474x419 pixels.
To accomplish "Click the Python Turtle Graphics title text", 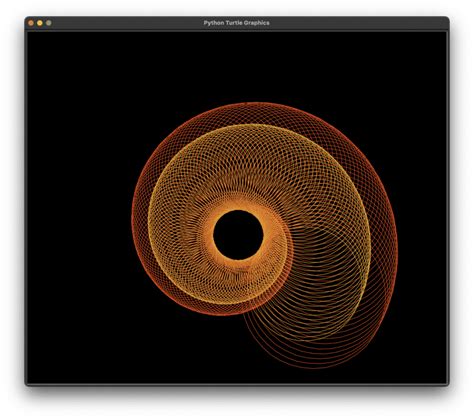I will pyautogui.click(x=237, y=23).
